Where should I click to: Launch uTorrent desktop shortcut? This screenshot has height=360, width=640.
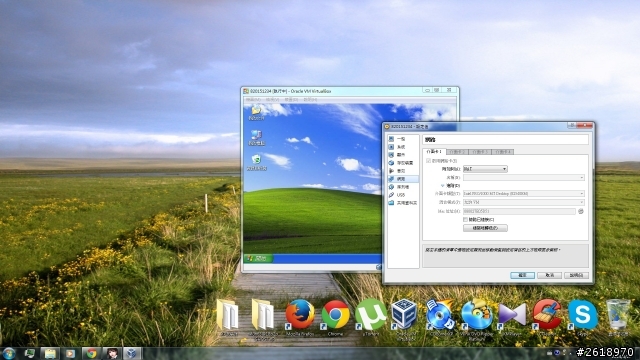371,317
